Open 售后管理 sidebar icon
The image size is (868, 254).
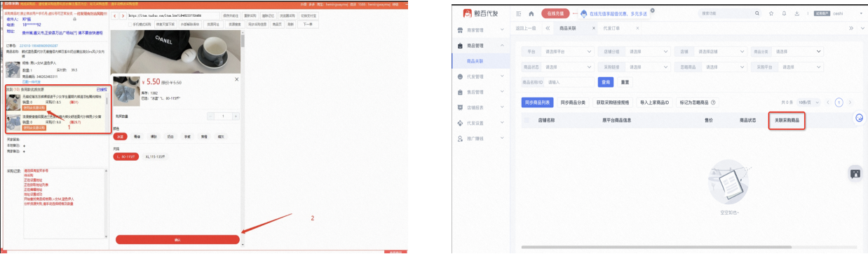click(x=461, y=92)
